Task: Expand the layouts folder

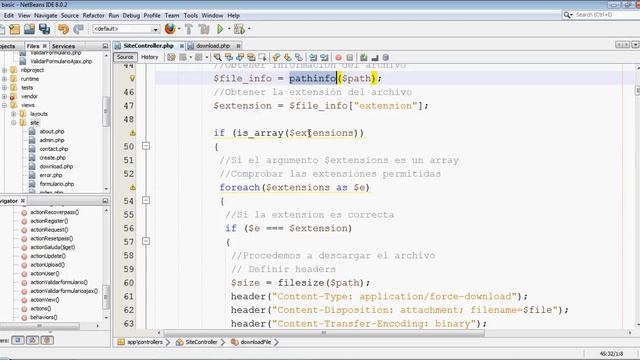Action: pos(14,114)
